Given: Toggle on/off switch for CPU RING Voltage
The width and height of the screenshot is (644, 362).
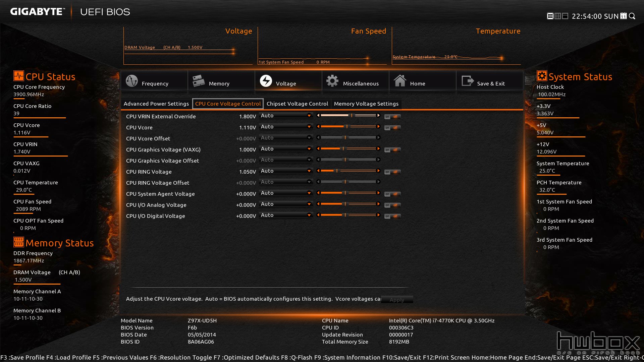Looking at the screenshot, I should click(x=392, y=172).
